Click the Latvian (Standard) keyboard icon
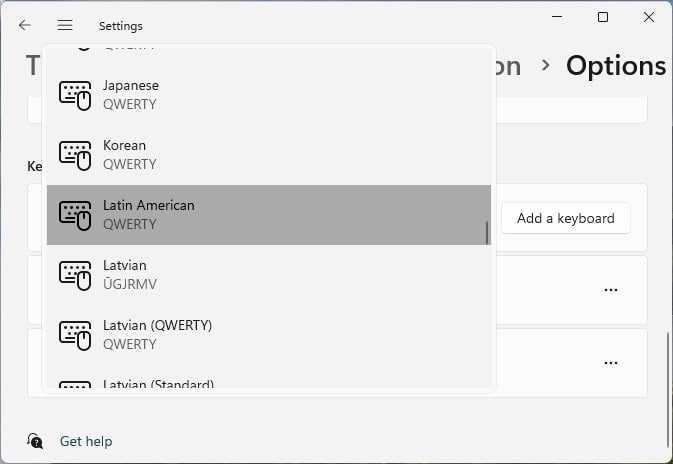This screenshot has height=464, width=673. 75,384
